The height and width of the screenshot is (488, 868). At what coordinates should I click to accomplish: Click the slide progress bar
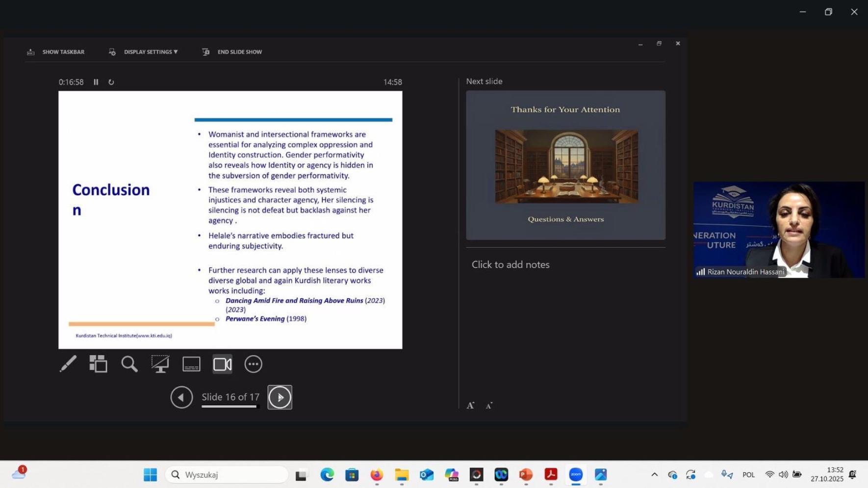[230, 407]
